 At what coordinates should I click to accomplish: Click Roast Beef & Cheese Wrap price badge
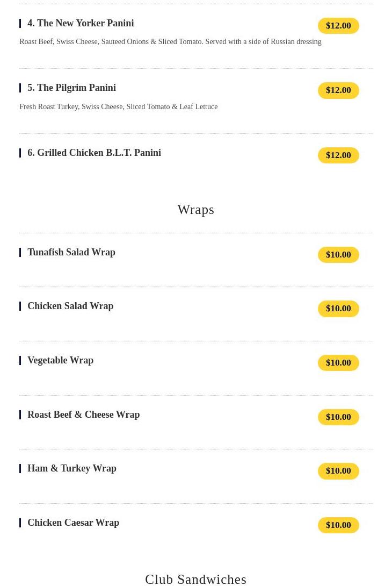338,417
